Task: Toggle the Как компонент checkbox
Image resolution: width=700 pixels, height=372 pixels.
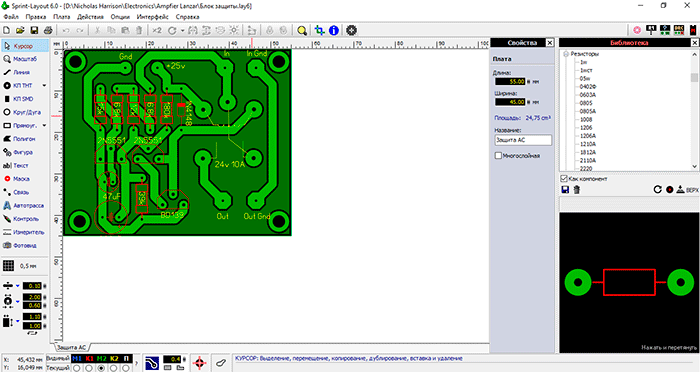Action: 564,179
